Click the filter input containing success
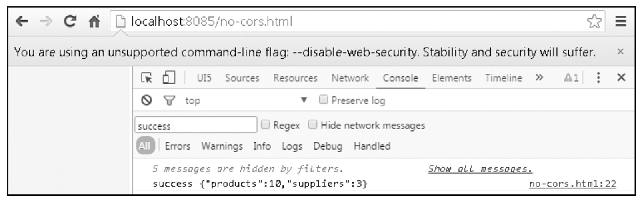 tap(196, 125)
